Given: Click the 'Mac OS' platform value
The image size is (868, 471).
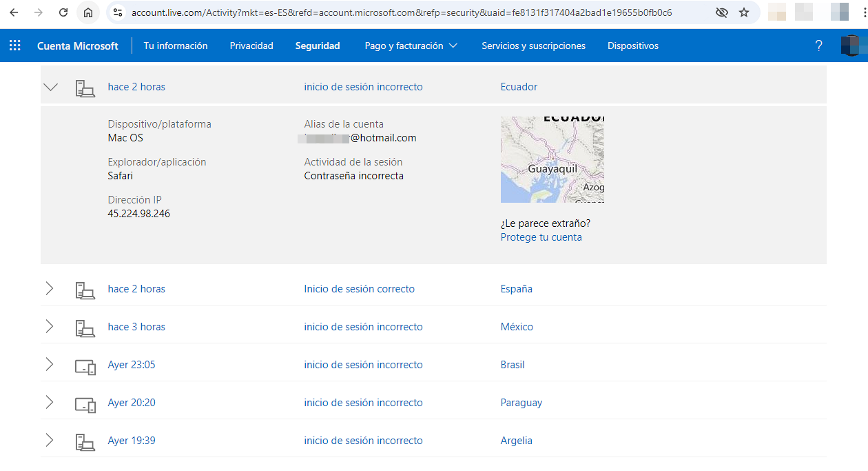Looking at the screenshot, I should [x=125, y=138].
